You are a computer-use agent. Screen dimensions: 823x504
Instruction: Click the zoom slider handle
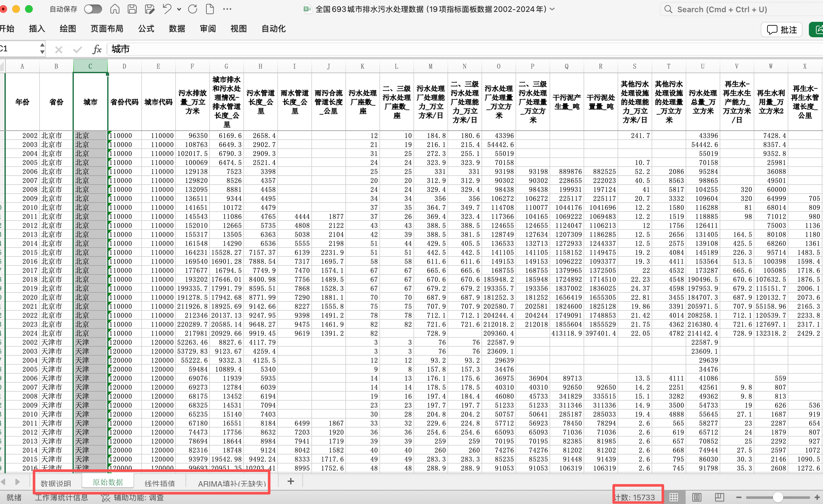[778, 497]
